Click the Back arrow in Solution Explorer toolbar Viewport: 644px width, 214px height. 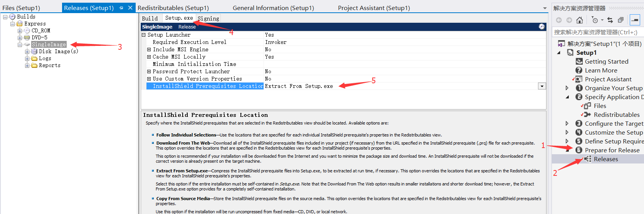tap(559, 20)
